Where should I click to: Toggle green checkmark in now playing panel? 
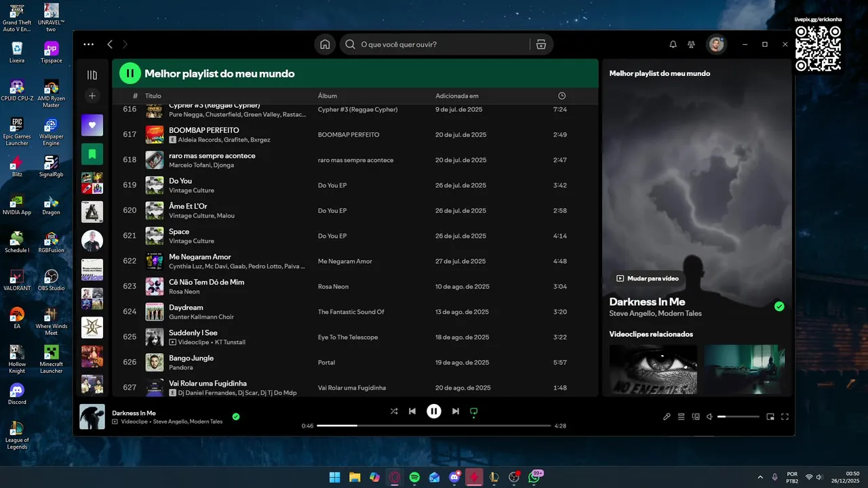(x=779, y=306)
